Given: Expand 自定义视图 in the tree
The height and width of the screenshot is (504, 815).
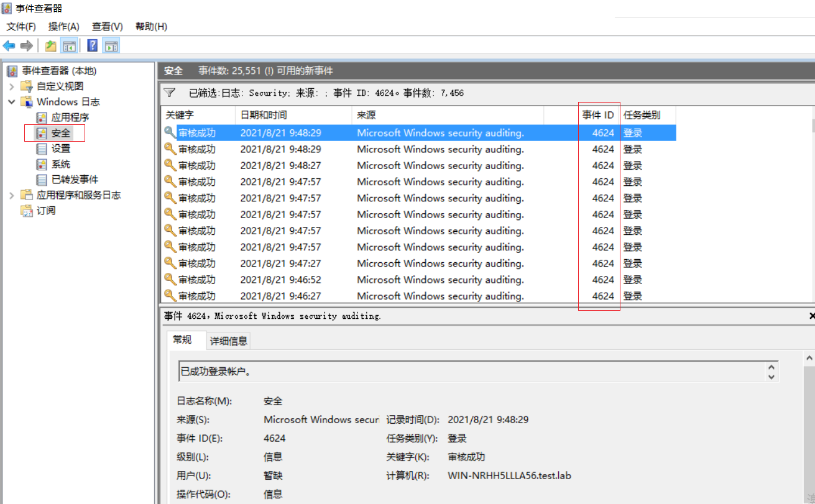Looking at the screenshot, I should [x=13, y=86].
